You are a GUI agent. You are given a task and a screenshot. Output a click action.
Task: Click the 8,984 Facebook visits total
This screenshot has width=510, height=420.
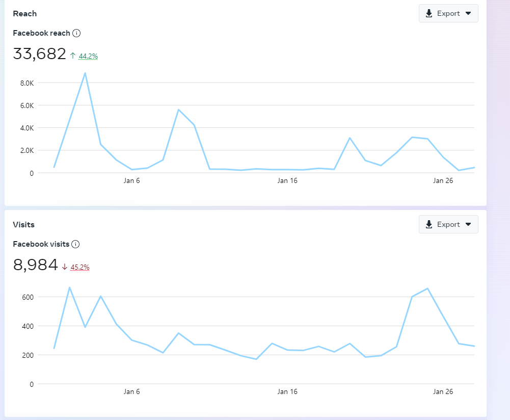tap(36, 265)
